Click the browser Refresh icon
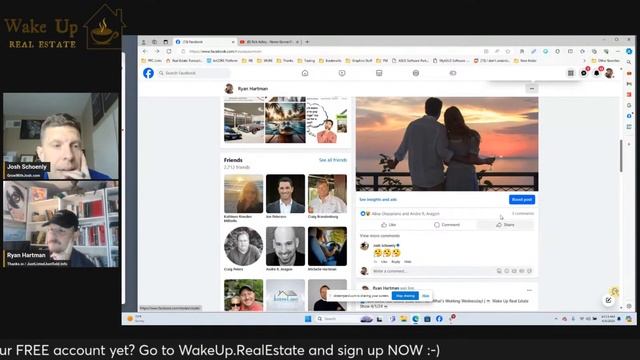This screenshot has width=640, height=360. pos(169,51)
